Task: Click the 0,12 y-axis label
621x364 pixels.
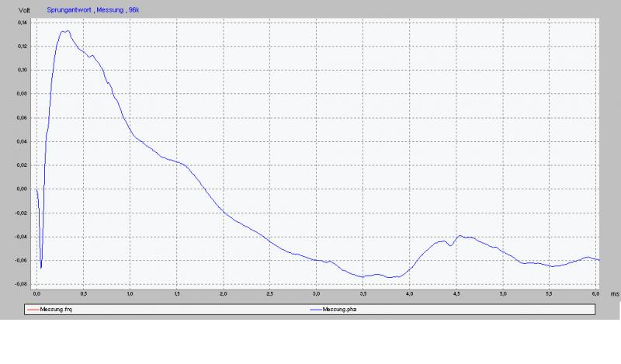Action: point(23,47)
